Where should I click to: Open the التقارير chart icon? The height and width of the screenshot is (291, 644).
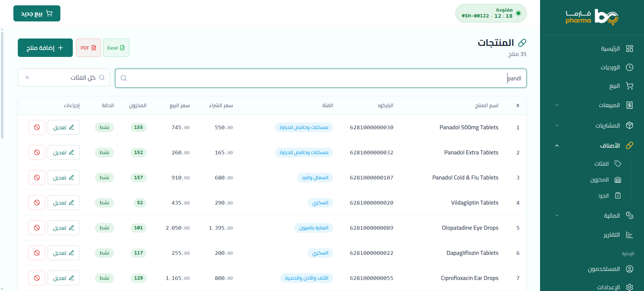[x=630, y=235]
